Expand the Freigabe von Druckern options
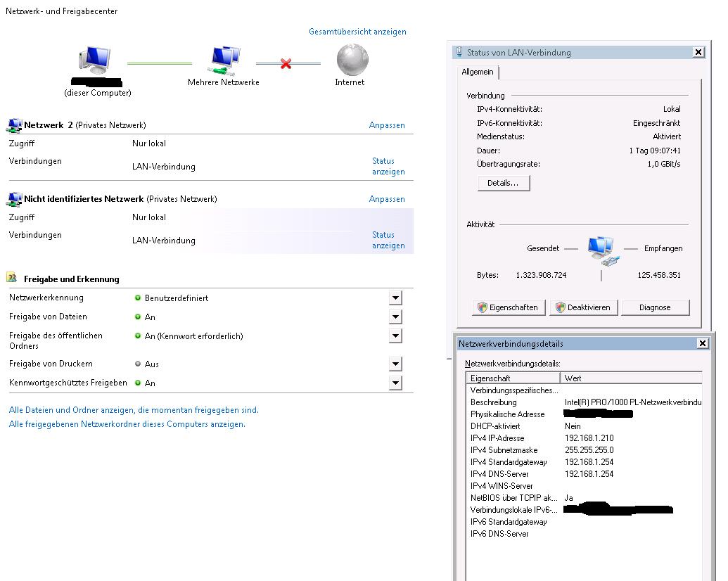The height and width of the screenshot is (581, 728). (x=395, y=364)
